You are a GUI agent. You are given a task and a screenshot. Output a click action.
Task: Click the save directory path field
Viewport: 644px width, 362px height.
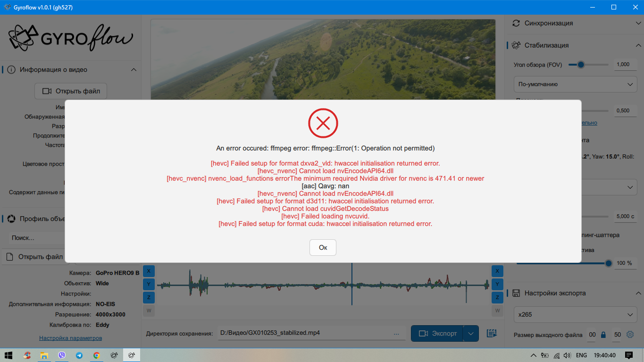pos(307,333)
